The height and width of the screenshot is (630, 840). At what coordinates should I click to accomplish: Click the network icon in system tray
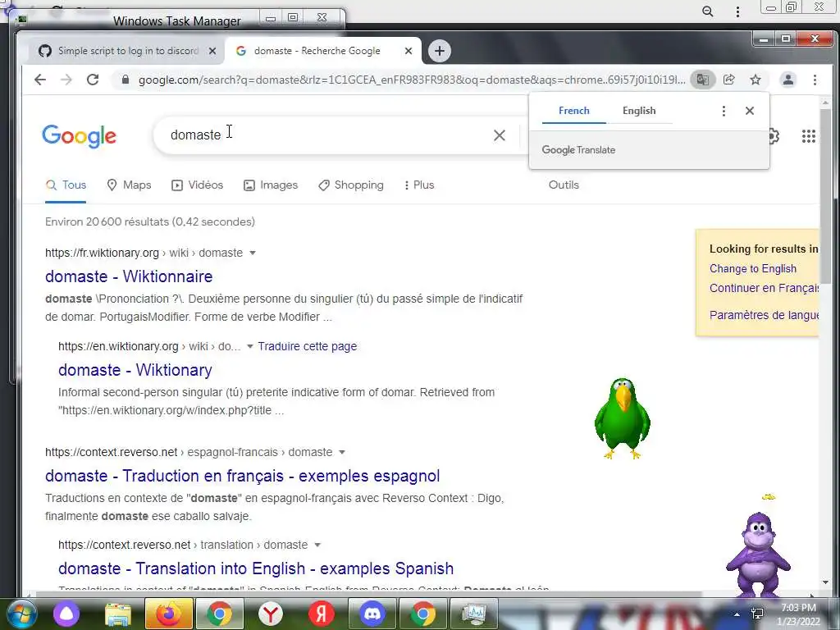757,614
